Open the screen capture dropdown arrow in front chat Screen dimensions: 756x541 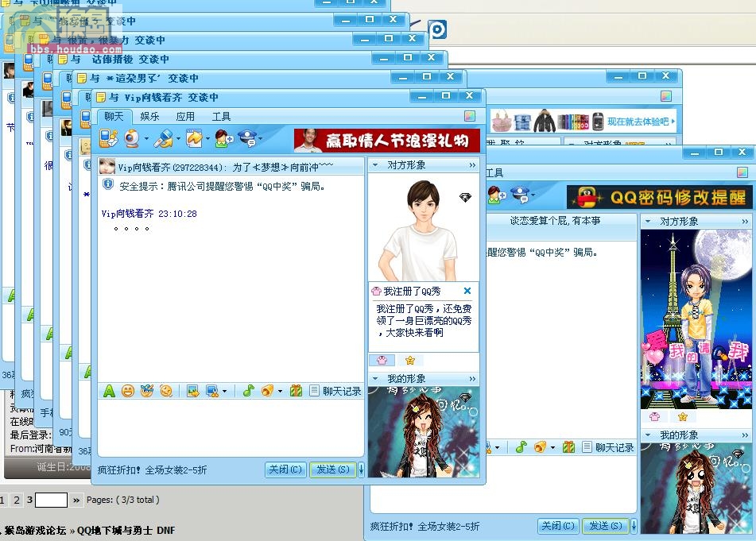point(224,391)
